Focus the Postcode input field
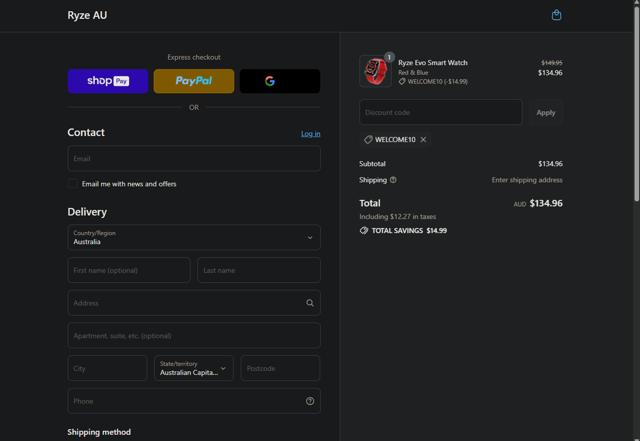Screen dimensions: 640x441 tap(280, 368)
